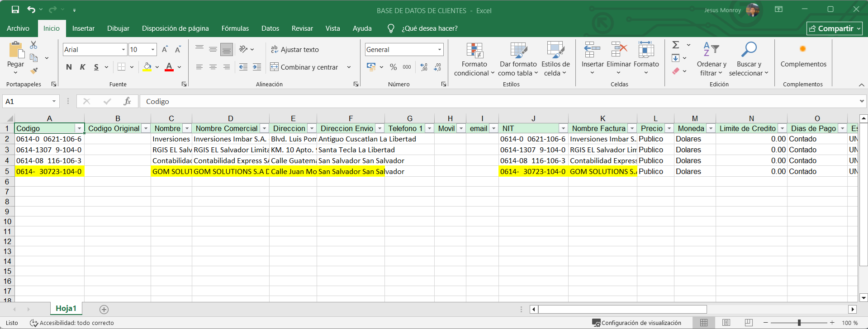The image size is (868, 329).
Task: Click the accounting number format icon
Action: 371,67
